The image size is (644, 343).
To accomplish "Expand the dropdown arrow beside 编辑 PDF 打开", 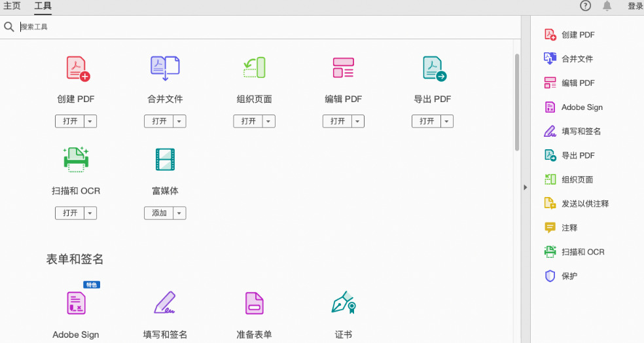I will coord(358,121).
